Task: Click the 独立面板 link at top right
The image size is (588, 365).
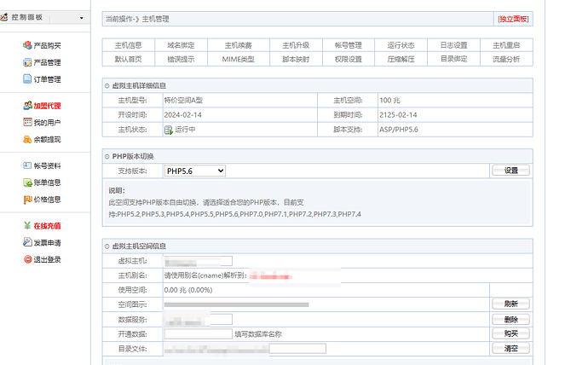Action: 514,18
